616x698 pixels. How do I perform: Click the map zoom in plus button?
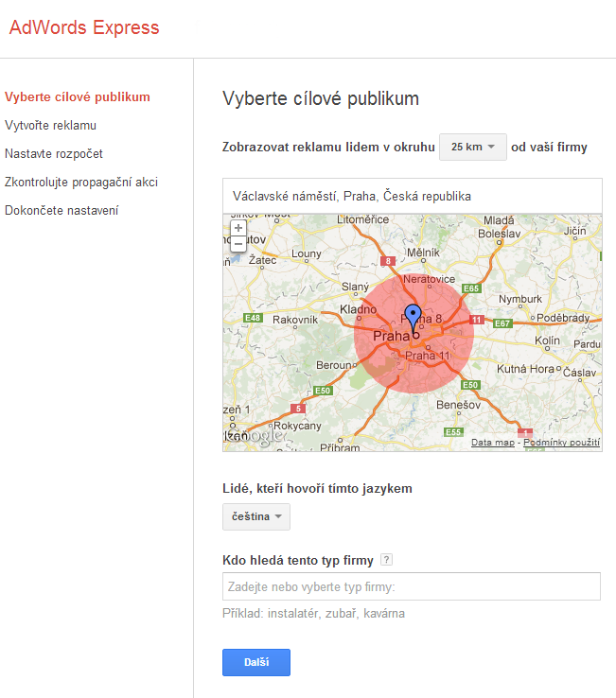point(238,228)
